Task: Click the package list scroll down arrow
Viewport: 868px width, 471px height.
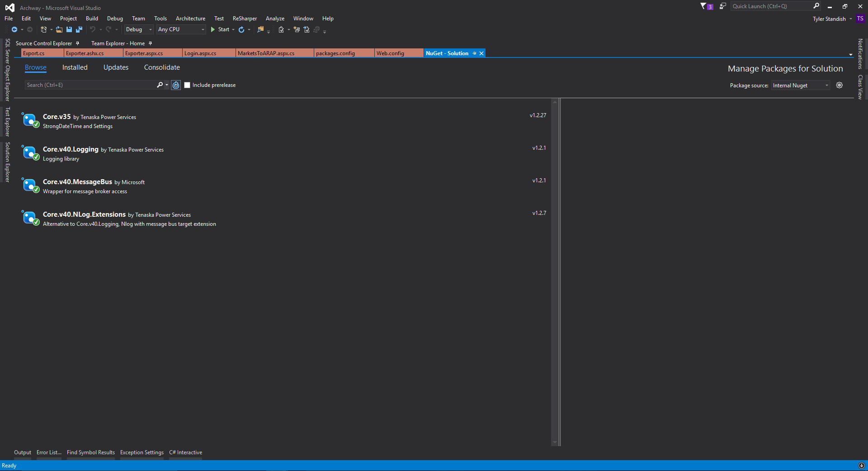Action: coord(555,442)
